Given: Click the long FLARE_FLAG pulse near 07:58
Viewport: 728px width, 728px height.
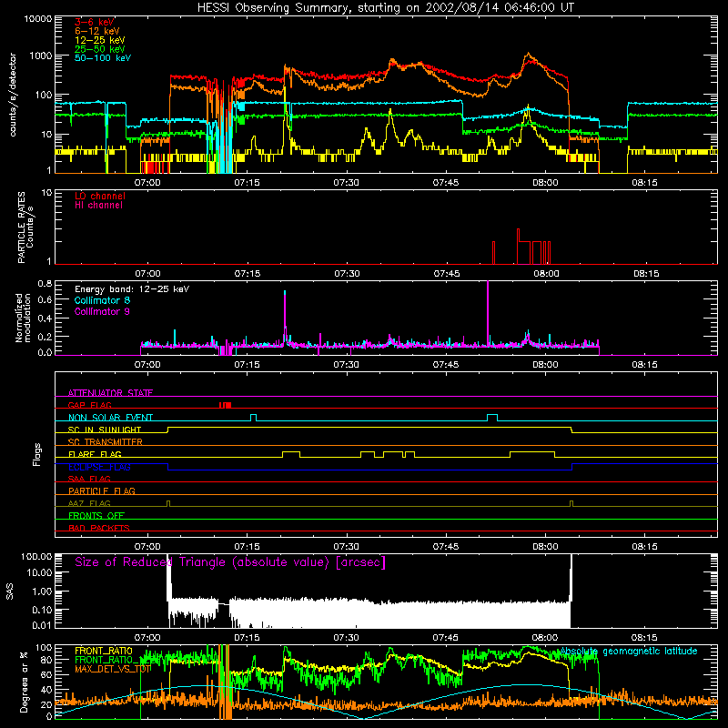Looking at the screenshot, I should [x=532, y=454].
